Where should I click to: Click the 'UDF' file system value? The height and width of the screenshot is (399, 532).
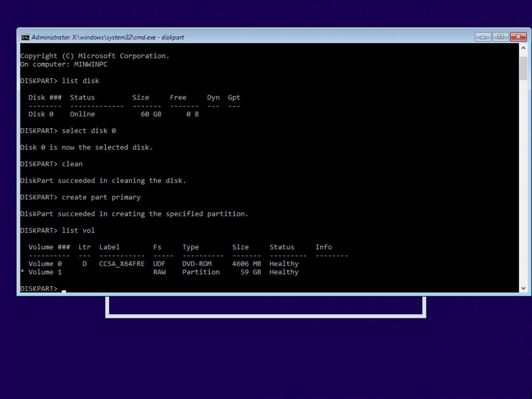159,264
